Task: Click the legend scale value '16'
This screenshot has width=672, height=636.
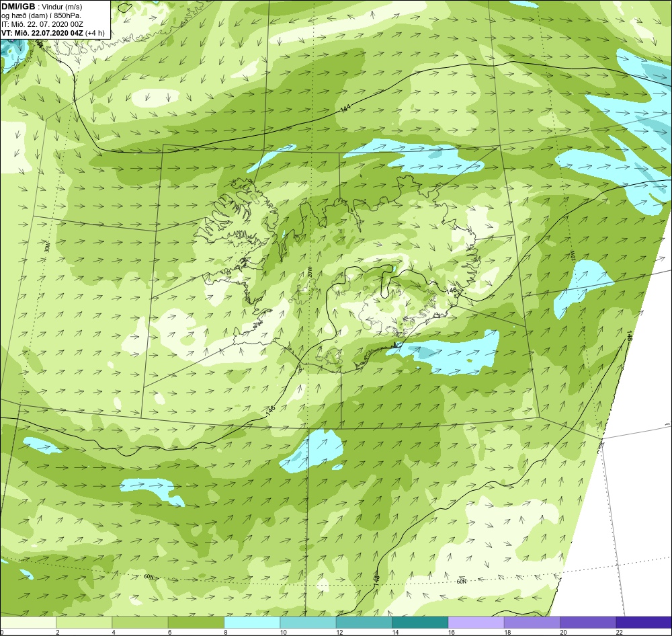Action: pyautogui.click(x=451, y=632)
